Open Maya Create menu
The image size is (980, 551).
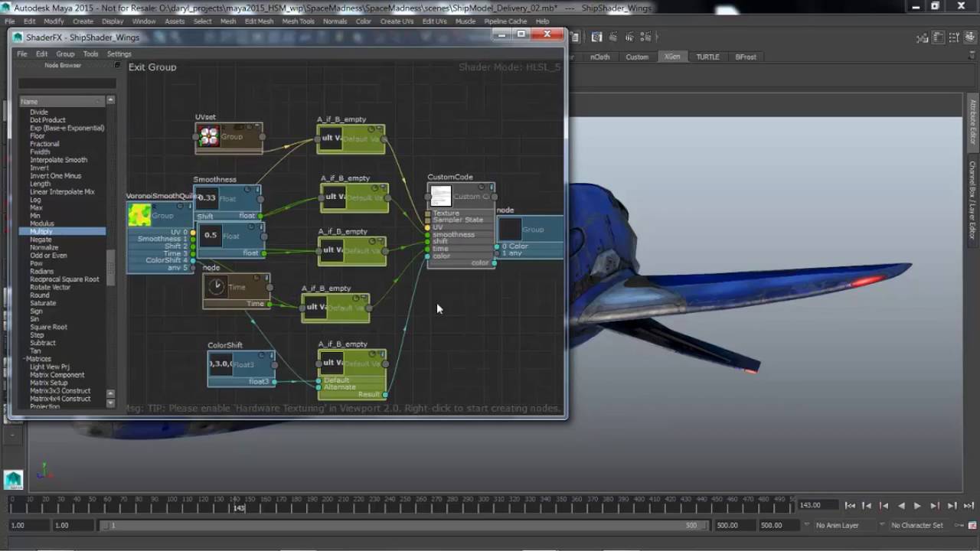tap(83, 21)
